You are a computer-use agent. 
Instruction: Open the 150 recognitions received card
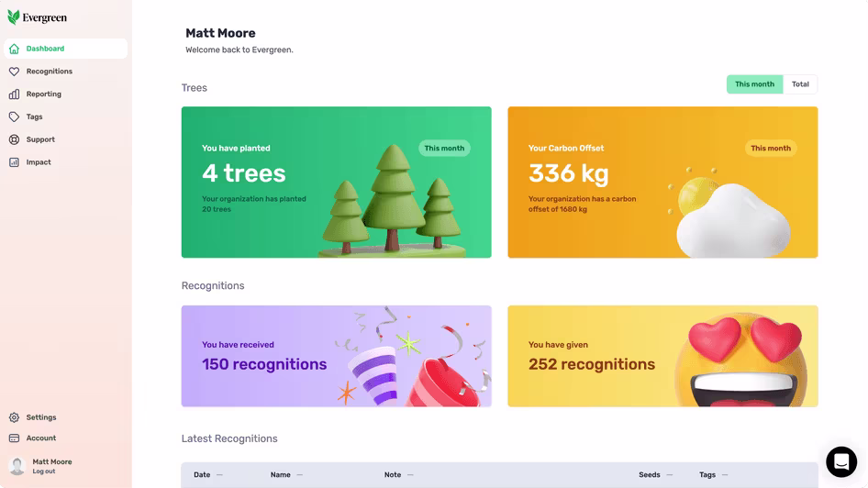[336, 356]
